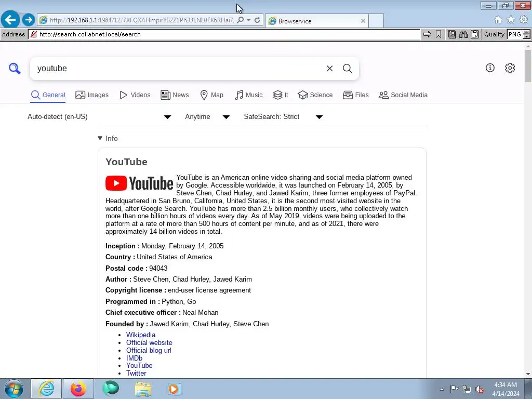Switch to the News search tab
The image size is (532, 399).
[175, 95]
